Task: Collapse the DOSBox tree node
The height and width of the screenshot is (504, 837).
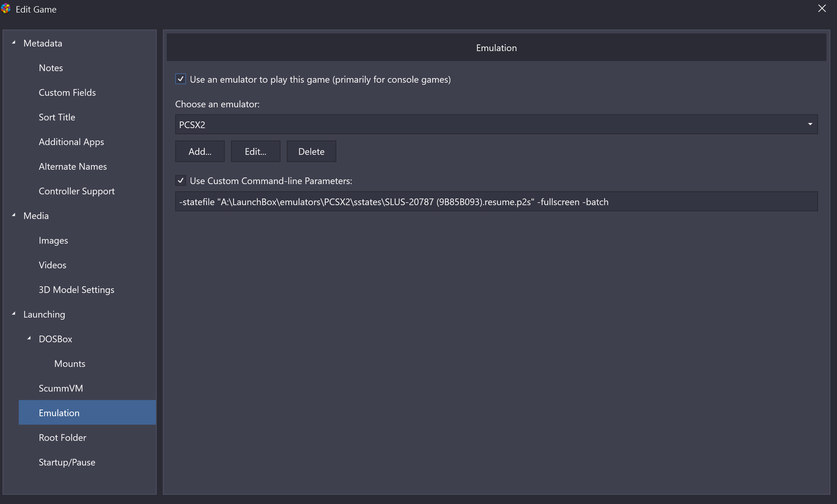Action: pos(29,338)
